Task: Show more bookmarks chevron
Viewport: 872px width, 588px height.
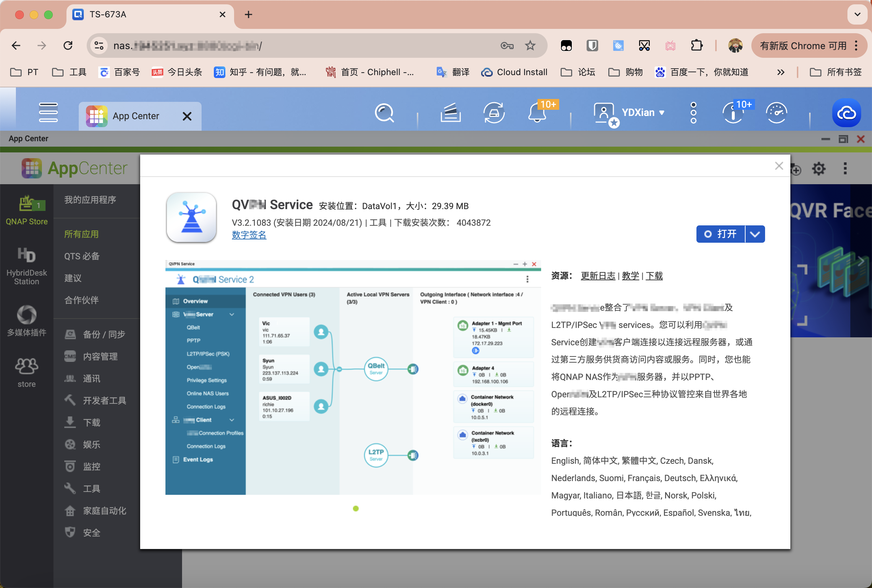Action: [x=781, y=72]
